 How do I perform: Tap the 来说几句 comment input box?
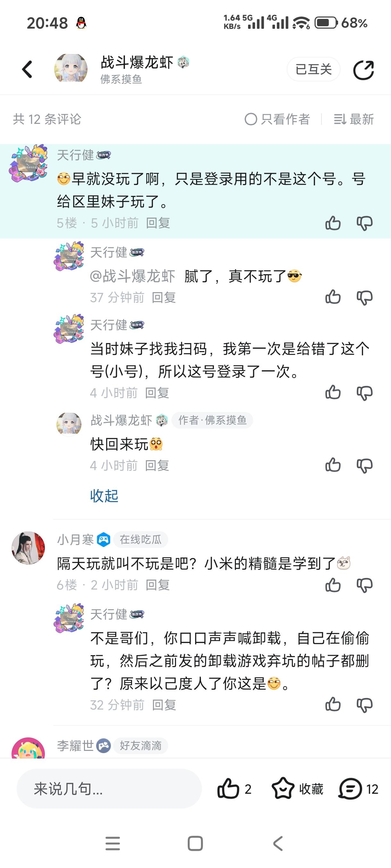pyautogui.click(x=109, y=789)
